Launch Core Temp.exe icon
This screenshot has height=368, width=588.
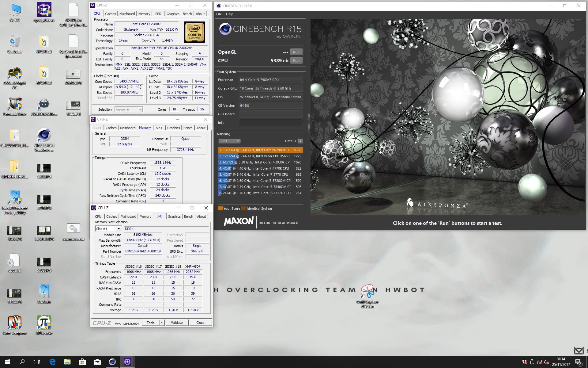pyautogui.click(x=14, y=325)
